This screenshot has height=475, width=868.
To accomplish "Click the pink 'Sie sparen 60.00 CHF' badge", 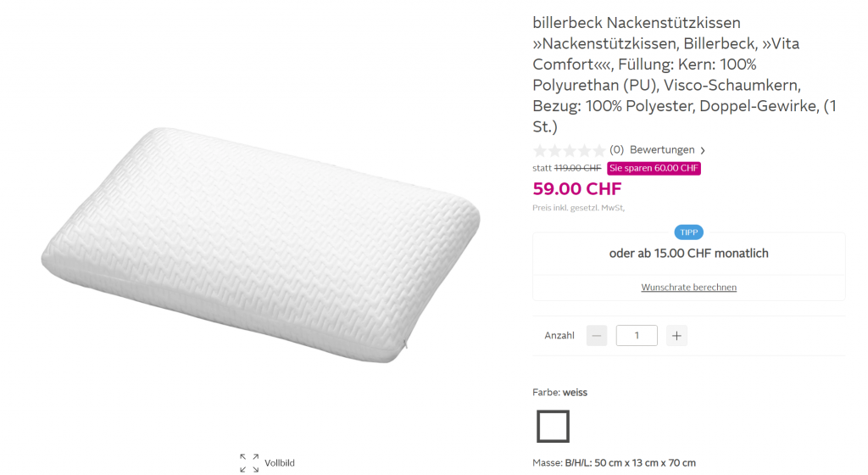I will click(654, 168).
